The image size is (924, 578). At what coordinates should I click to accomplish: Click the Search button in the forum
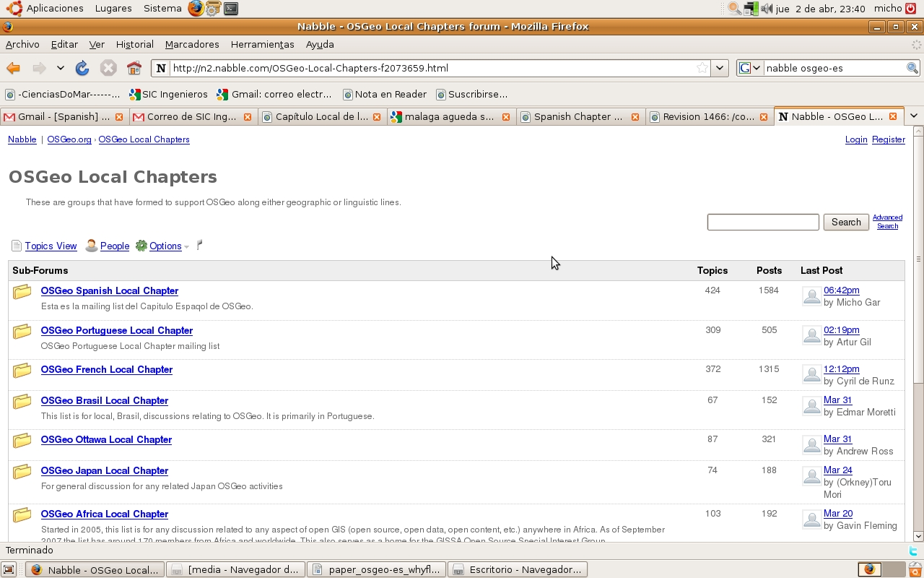tap(845, 223)
